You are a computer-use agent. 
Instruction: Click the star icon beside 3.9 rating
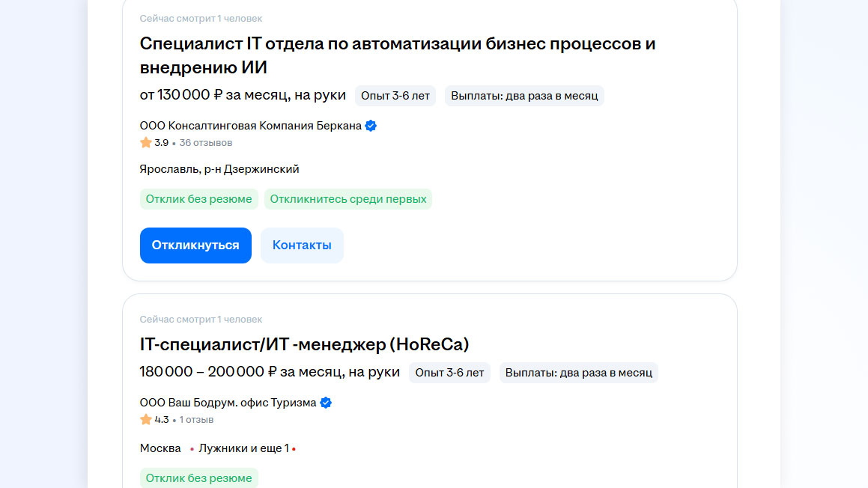point(146,142)
